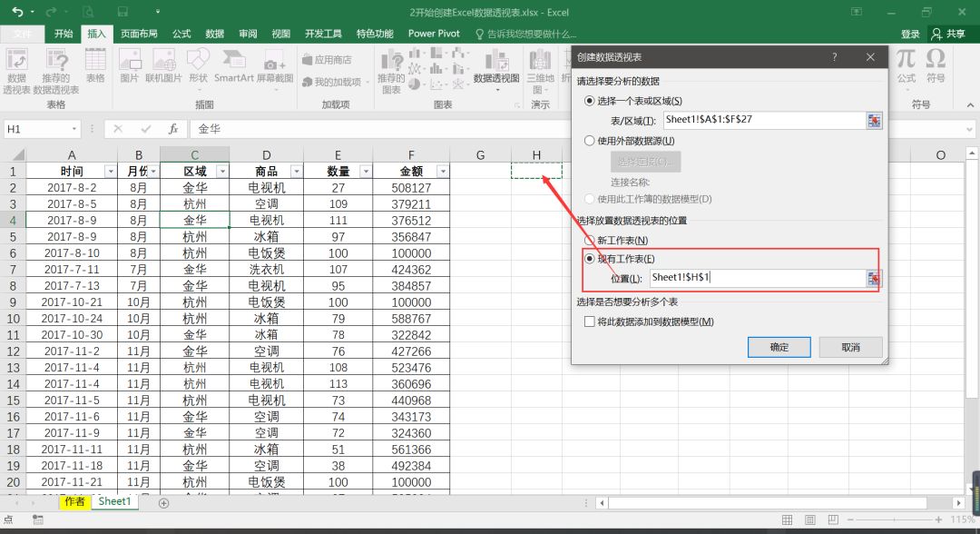Choose 'Use an external data source' radio
Image resolution: width=980 pixels, height=534 pixels.
pos(590,141)
